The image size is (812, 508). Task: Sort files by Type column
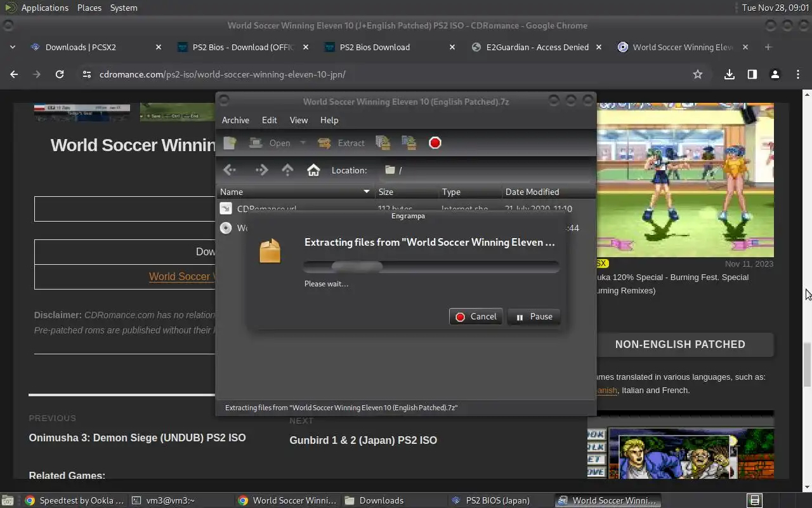[470, 192]
